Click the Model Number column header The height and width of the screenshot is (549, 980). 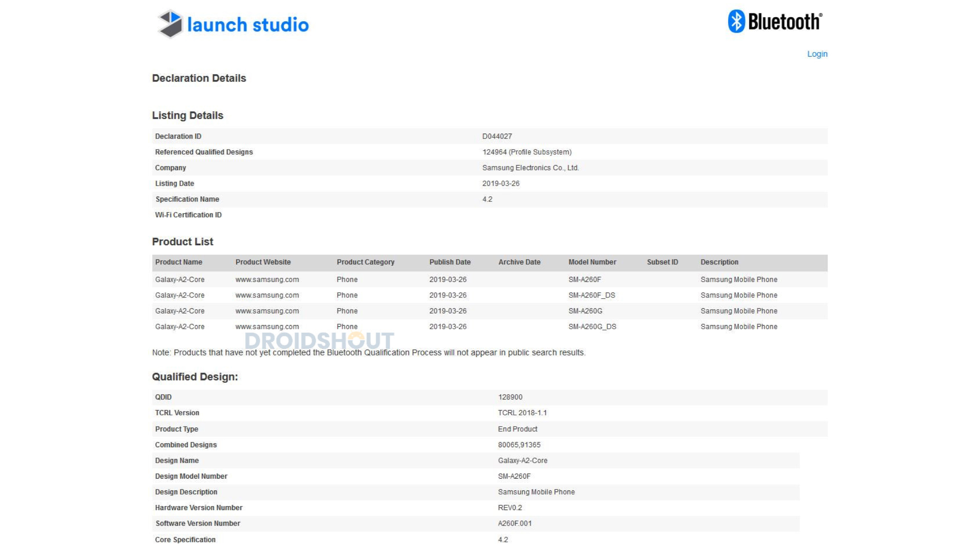[592, 262]
